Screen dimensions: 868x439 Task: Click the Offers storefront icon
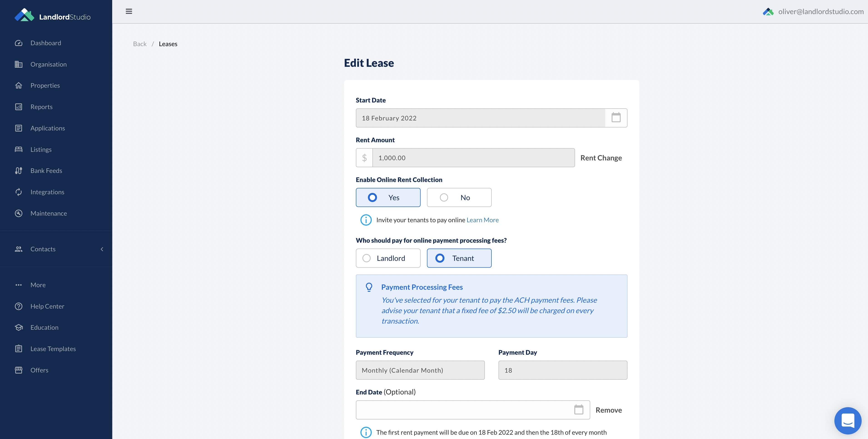[x=19, y=370]
